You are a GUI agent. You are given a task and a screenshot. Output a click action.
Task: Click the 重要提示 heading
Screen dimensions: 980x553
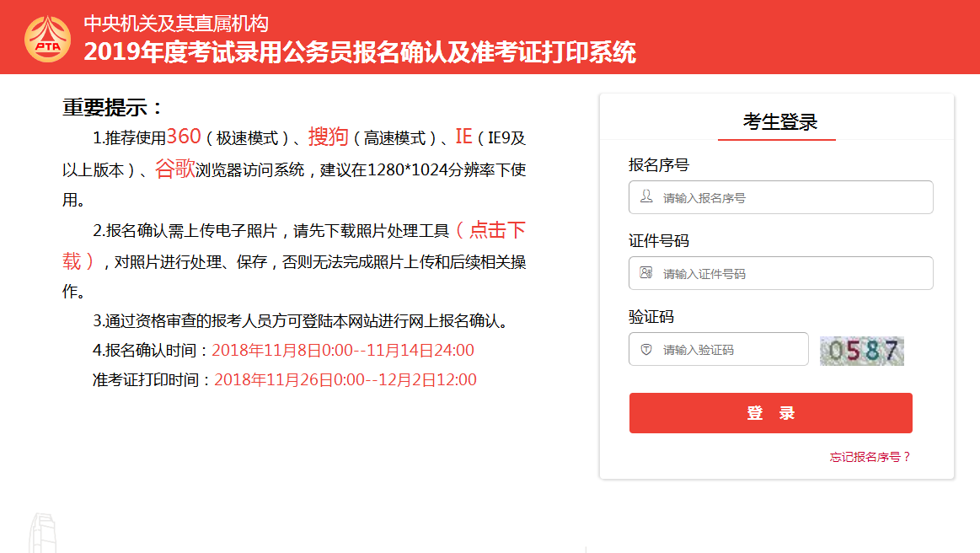[x=113, y=108]
